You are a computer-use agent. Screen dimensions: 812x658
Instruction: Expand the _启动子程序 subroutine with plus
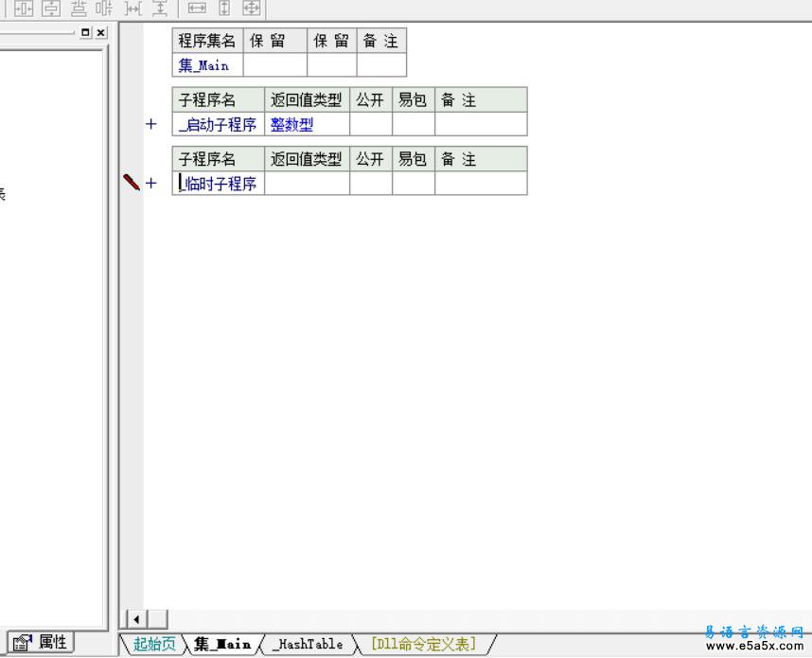tap(151, 124)
